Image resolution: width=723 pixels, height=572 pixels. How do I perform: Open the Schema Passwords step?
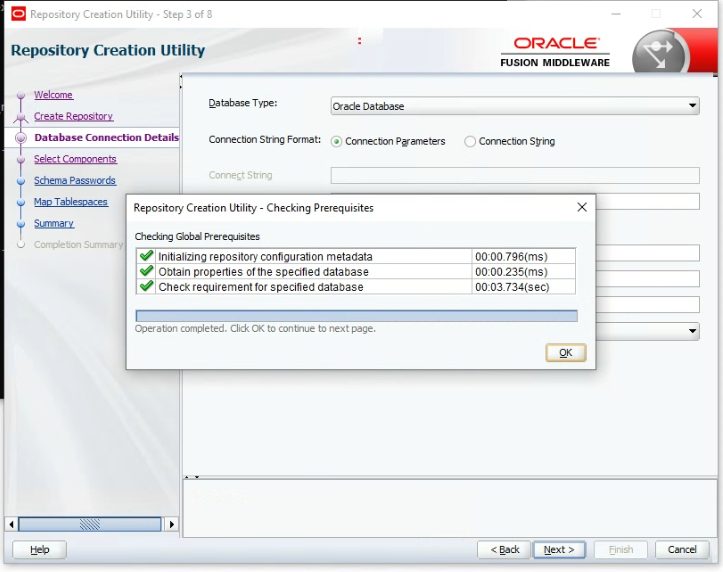75,180
